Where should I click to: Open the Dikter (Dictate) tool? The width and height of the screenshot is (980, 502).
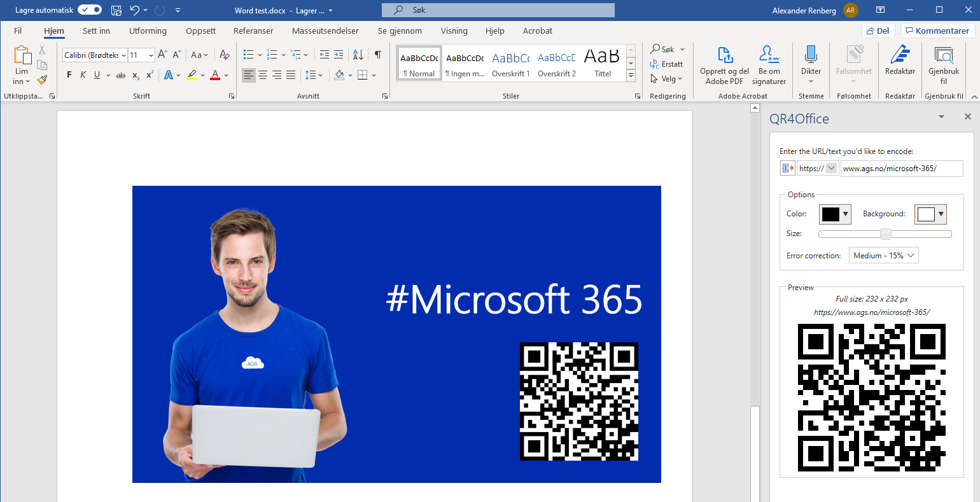click(811, 60)
